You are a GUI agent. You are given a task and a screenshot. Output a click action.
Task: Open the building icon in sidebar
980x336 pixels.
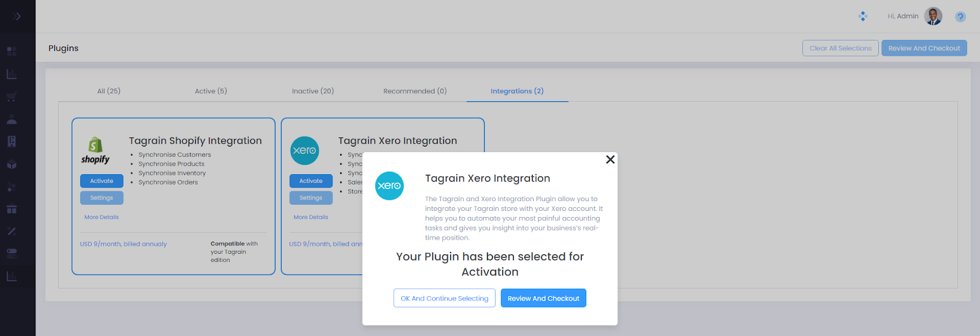[12, 141]
